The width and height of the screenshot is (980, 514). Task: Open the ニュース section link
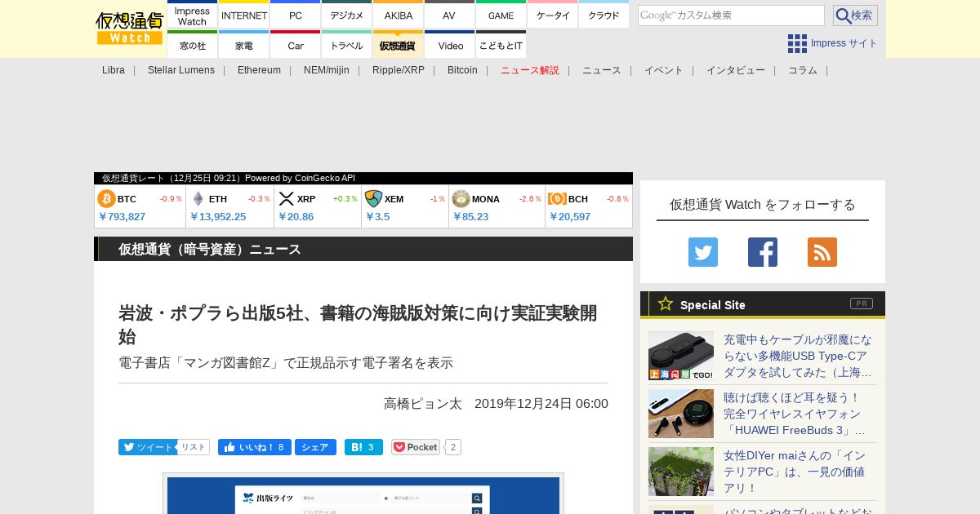[602, 70]
